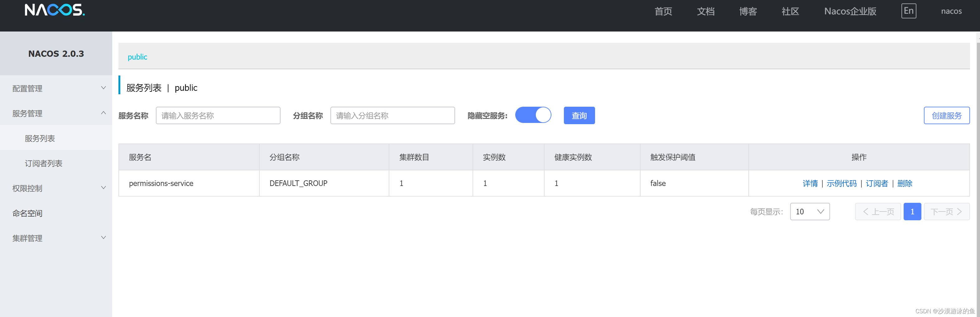This screenshot has width=980, height=317.
Task: Click the 创建服务 button
Action: coord(947,115)
